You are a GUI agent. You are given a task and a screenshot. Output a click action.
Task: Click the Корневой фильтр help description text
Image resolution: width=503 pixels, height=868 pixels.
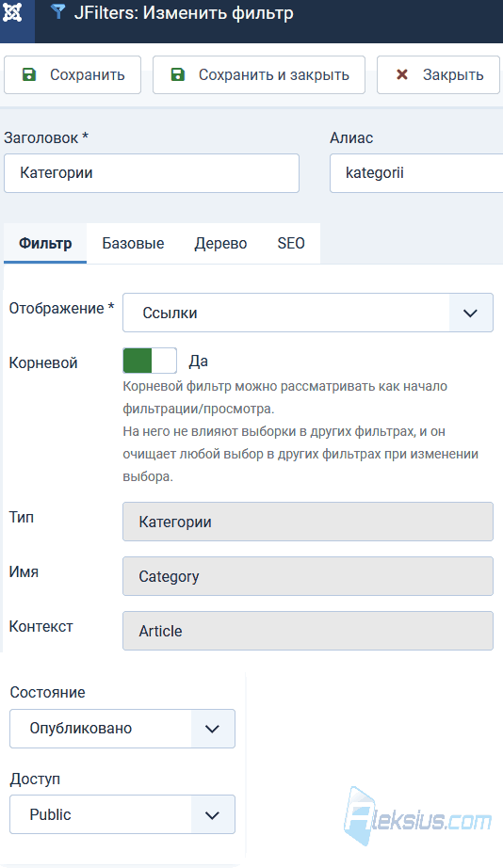click(x=300, y=431)
